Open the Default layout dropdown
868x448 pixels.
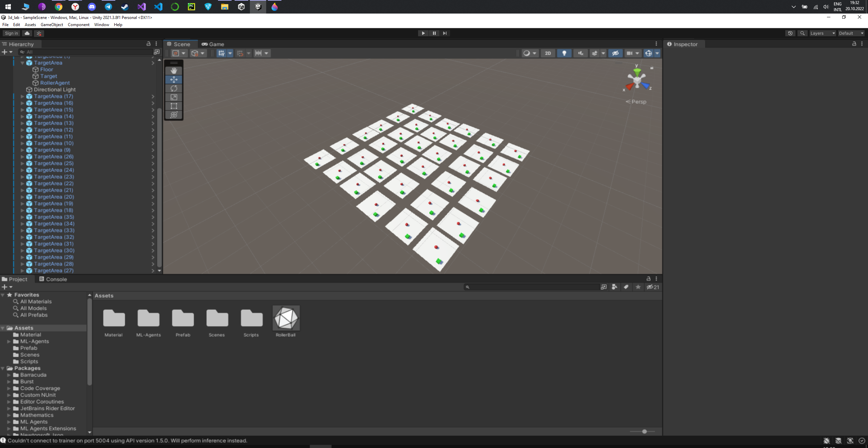[850, 33]
